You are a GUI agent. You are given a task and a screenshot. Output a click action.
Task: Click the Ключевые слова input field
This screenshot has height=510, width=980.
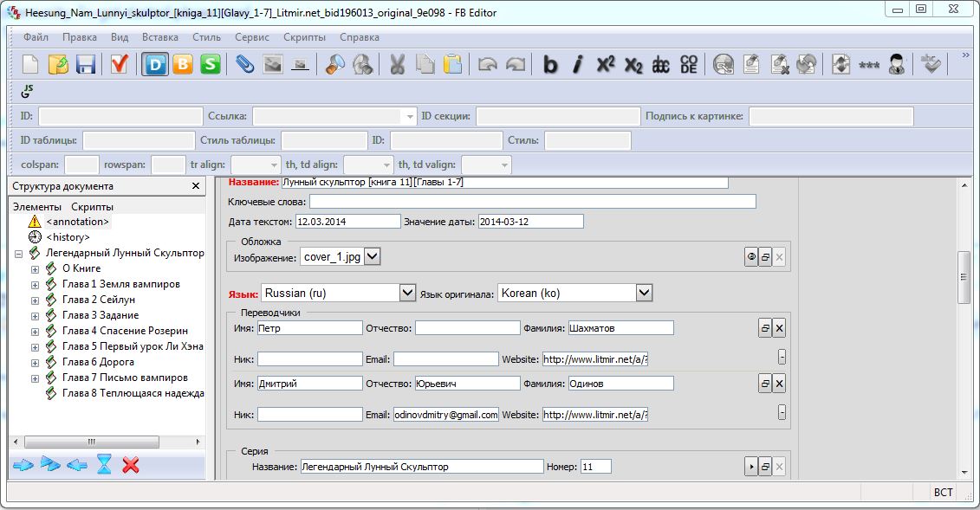(x=532, y=202)
